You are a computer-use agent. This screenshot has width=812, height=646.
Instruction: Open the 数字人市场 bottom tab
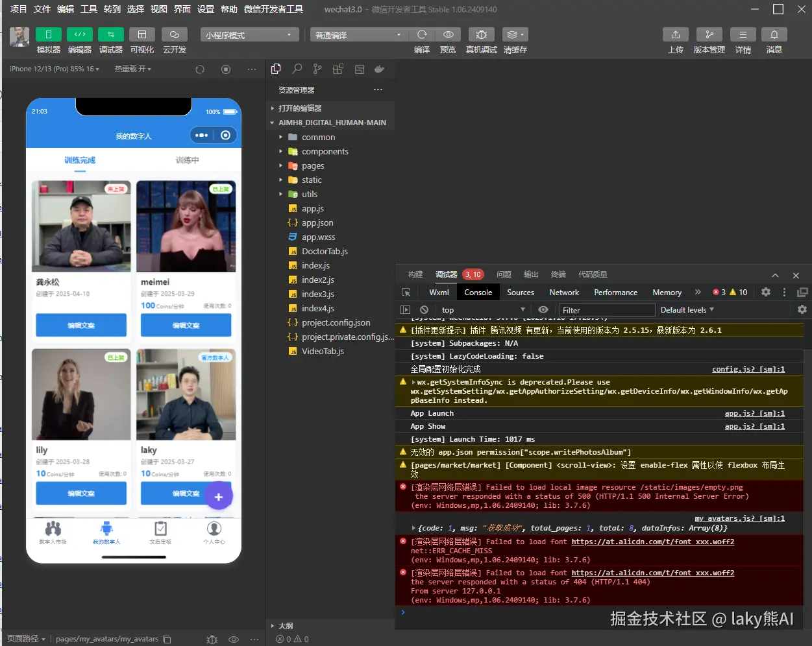[x=53, y=533]
